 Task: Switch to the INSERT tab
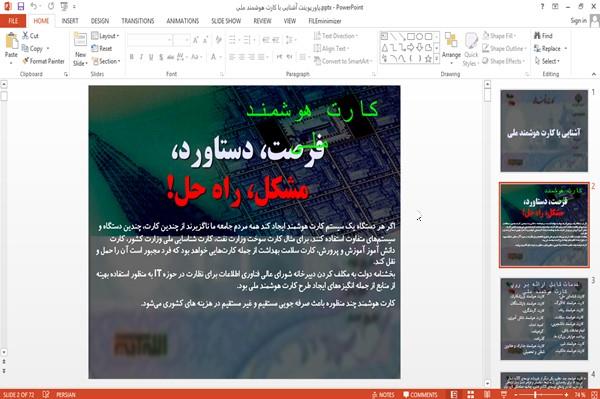(x=70, y=21)
